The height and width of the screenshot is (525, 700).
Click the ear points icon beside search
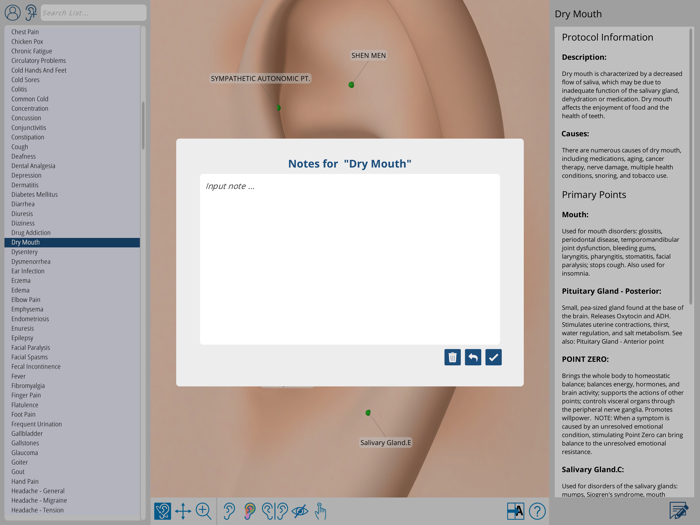30,13
